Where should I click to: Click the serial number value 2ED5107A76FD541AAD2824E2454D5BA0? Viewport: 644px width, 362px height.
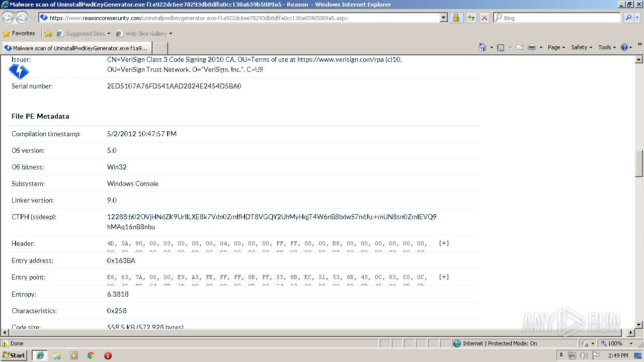pyautogui.click(x=174, y=86)
